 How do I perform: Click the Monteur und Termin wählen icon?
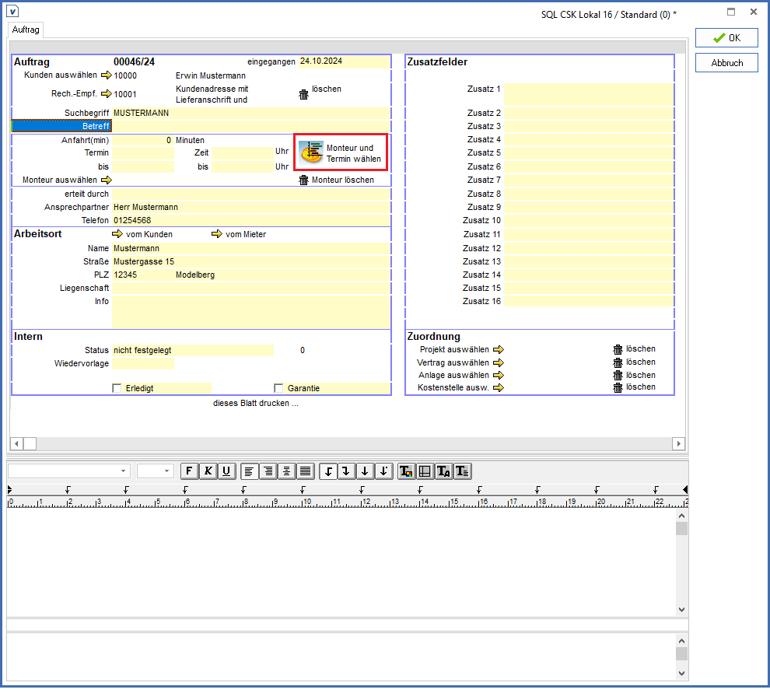point(312,152)
